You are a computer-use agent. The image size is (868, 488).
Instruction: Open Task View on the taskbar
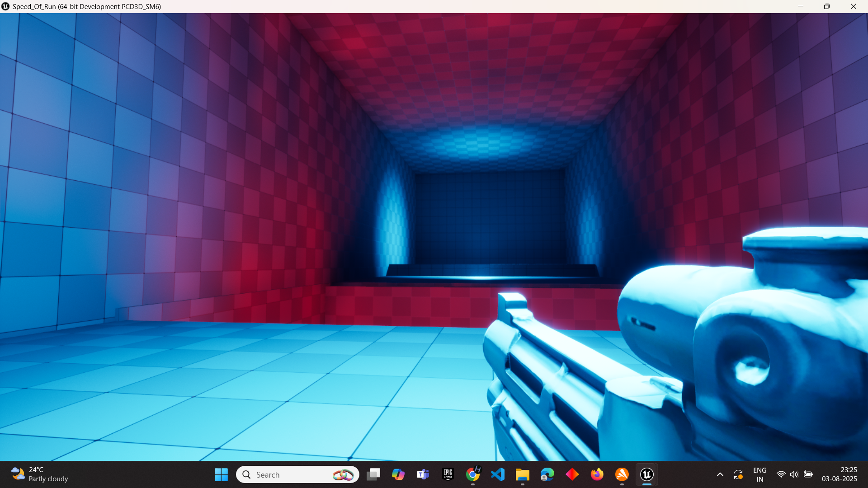click(373, 474)
